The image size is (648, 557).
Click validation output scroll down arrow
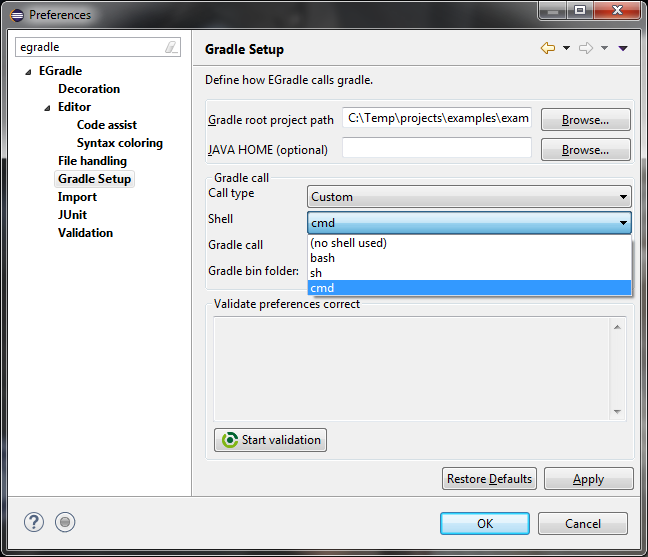617,412
